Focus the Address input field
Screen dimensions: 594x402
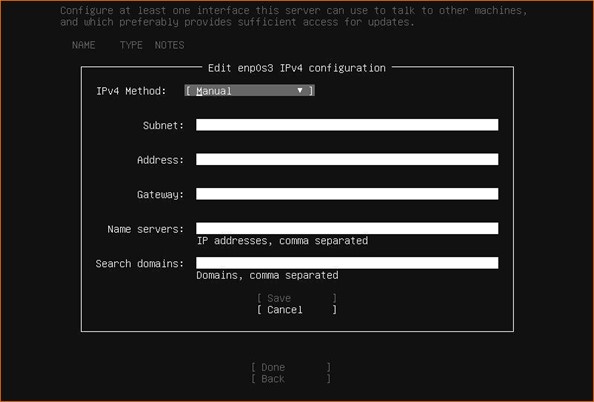[347, 159]
